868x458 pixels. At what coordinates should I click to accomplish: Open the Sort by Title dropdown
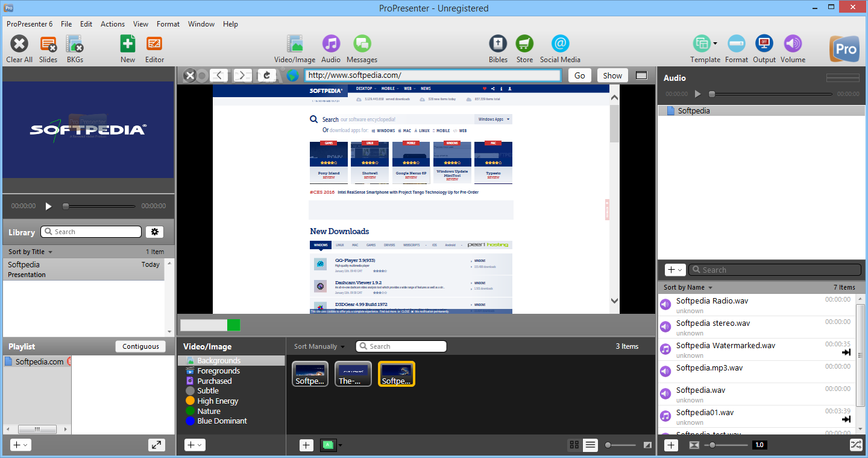click(30, 252)
